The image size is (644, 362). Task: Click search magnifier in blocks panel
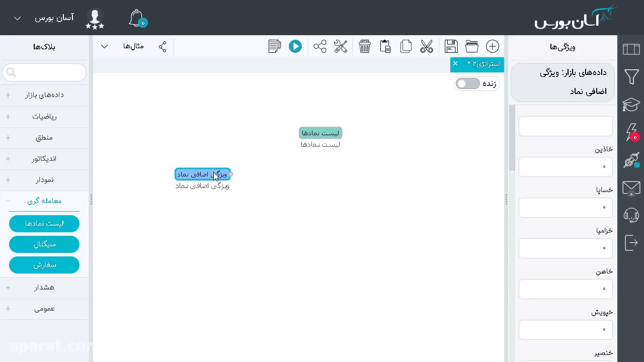click(11, 73)
